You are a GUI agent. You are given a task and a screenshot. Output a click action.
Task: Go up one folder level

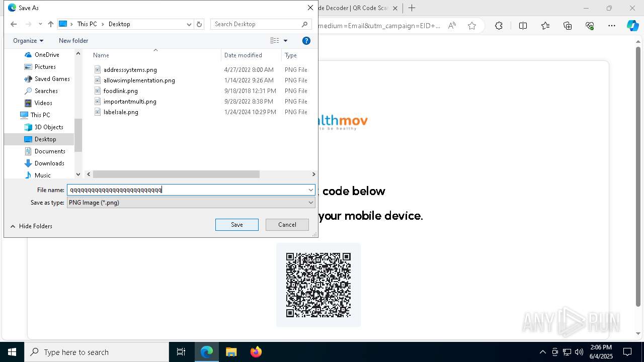pos(50,24)
